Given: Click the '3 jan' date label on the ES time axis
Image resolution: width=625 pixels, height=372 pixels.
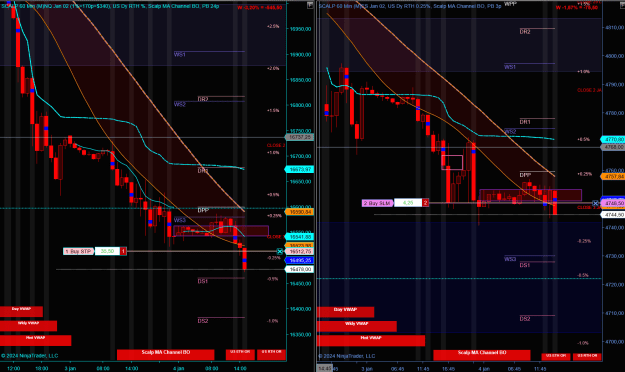Looking at the screenshot, I should pos(367,369).
